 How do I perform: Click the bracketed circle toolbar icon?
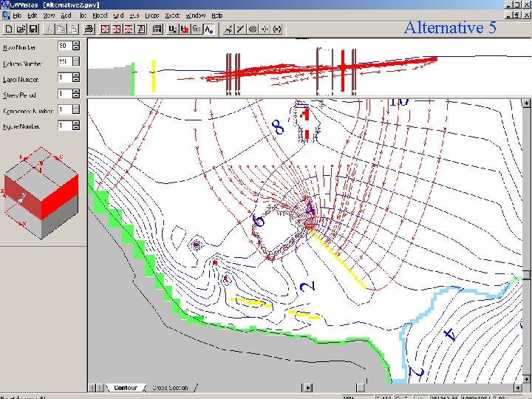277,29
